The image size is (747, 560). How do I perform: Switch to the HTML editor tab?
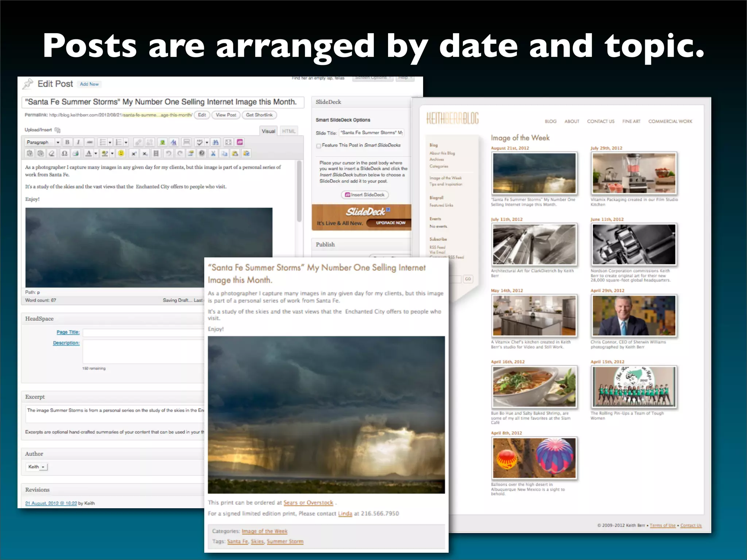[x=289, y=131]
